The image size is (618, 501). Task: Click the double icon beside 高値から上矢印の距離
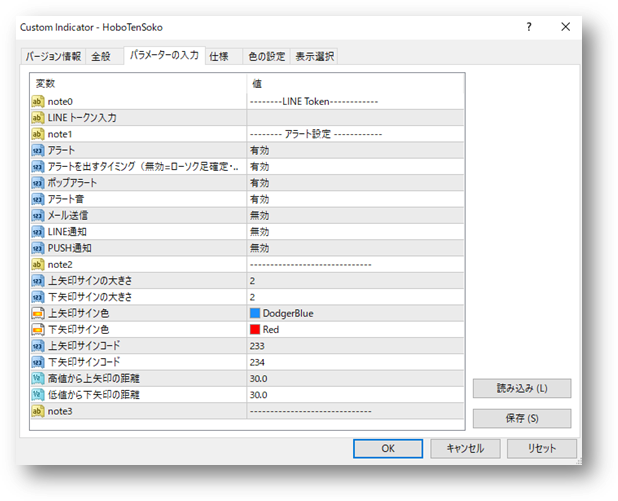coord(37,379)
